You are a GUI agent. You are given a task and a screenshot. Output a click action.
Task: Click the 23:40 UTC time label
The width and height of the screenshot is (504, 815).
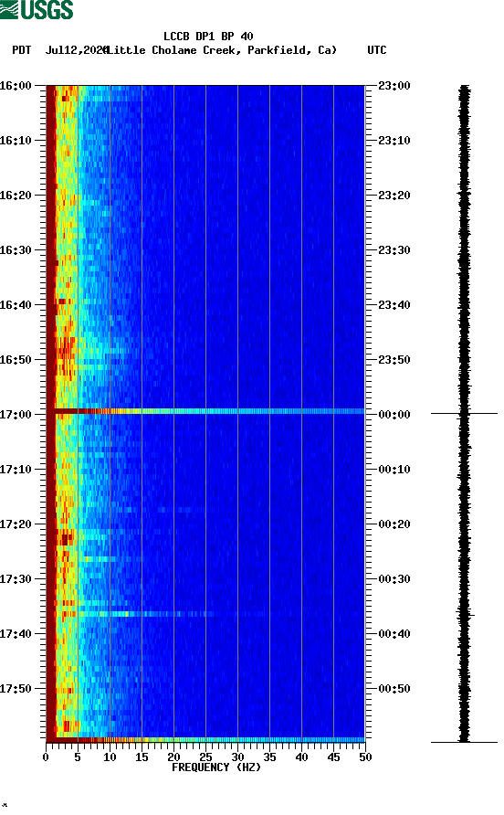[394, 304]
